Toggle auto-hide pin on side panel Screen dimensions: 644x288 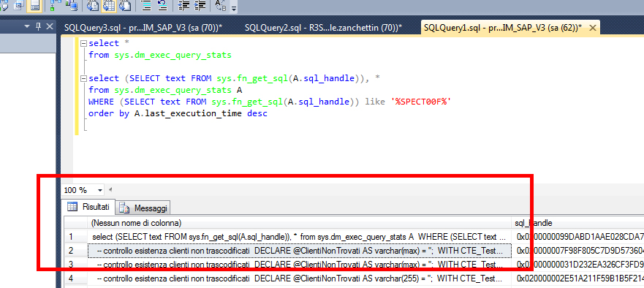pos(38,26)
